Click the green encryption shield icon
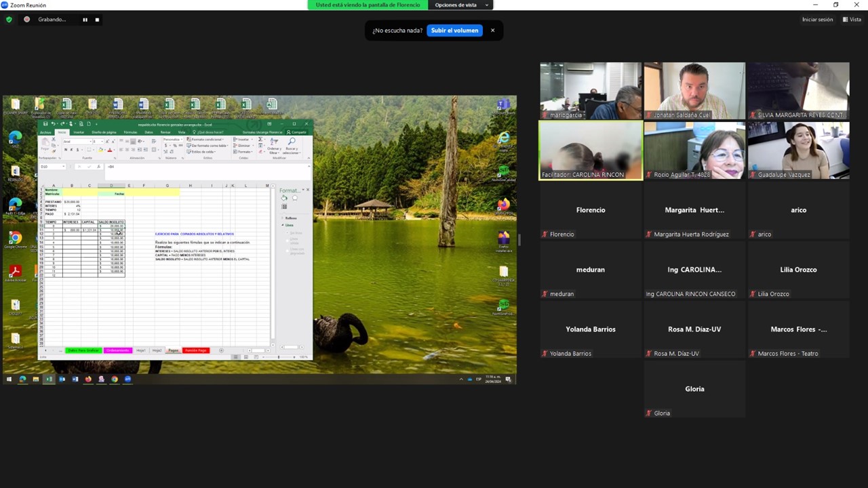The width and height of the screenshot is (868, 488). coord(9,20)
